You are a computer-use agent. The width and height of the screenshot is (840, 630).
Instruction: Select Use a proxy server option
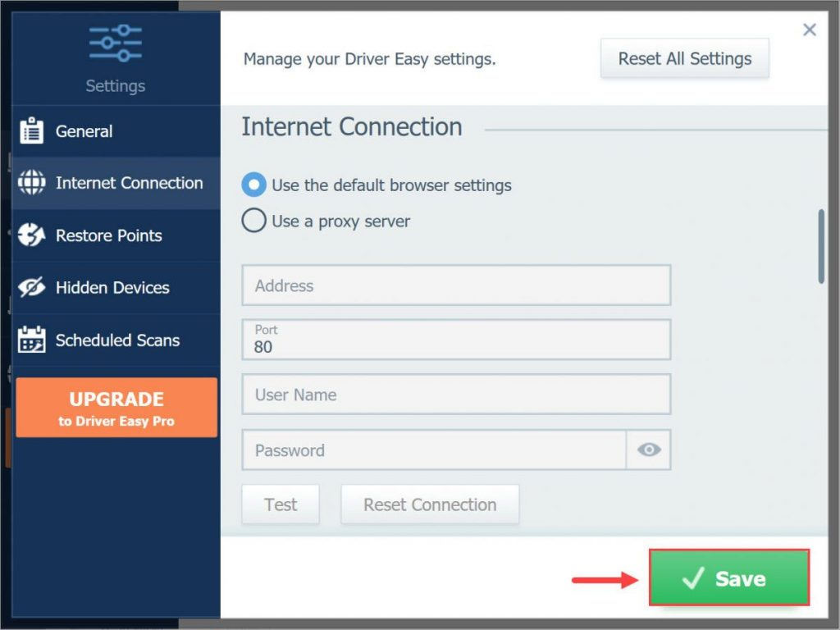pos(254,221)
